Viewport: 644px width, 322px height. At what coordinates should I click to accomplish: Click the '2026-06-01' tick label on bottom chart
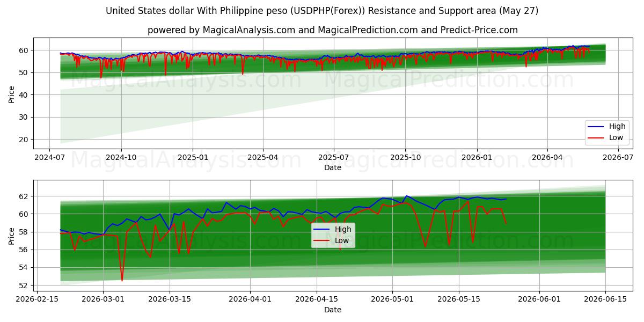(x=539, y=299)
